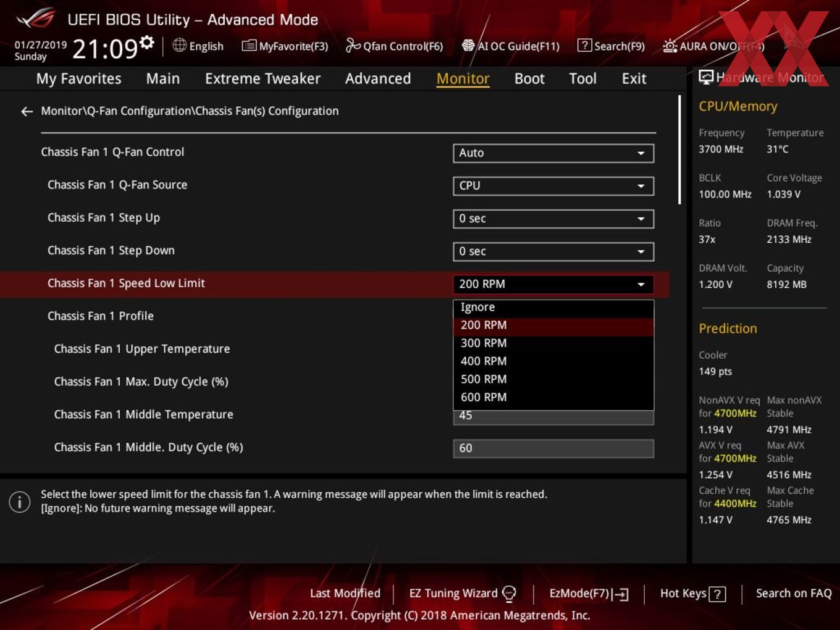
Task: Click the English language button
Action: (x=198, y=46)
